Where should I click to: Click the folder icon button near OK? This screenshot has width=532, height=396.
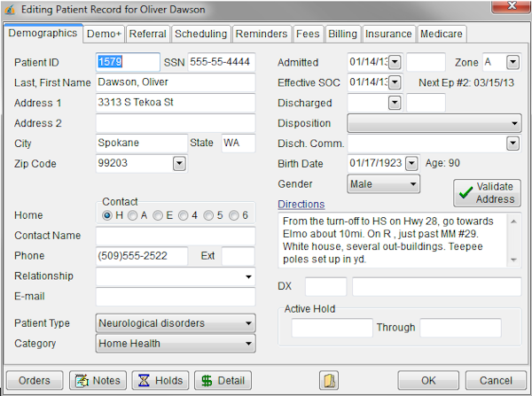(x=328, y=380)
